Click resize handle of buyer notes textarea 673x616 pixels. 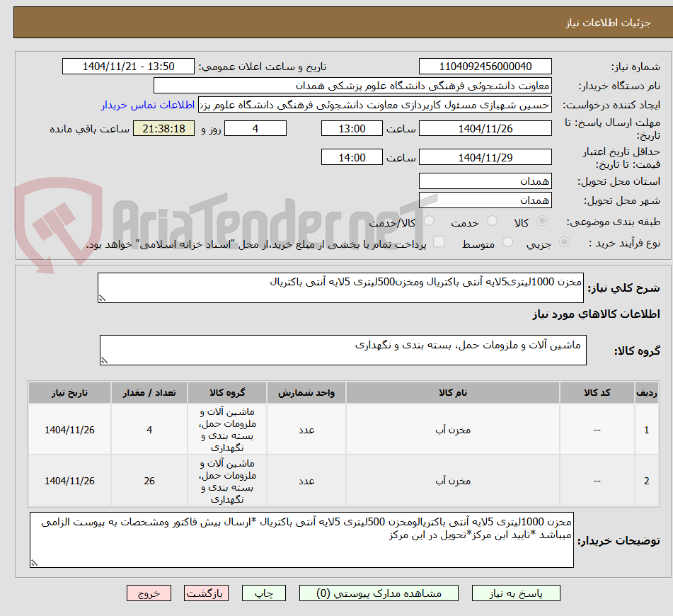[x=35, y=563]
